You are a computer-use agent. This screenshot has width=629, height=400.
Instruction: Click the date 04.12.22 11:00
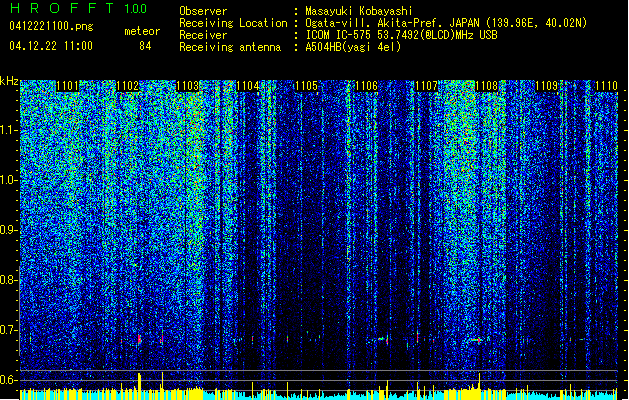click(x=51, y=46)
